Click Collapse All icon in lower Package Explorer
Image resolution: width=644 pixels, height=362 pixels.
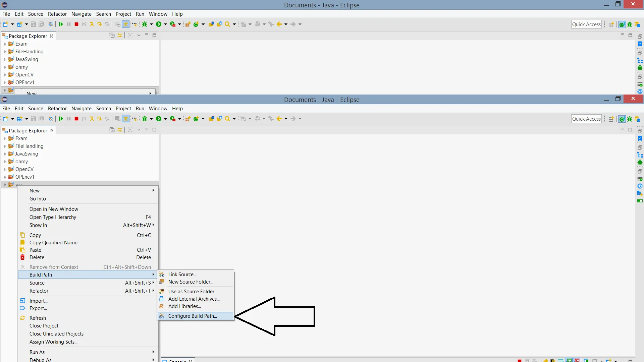point(112,130)
